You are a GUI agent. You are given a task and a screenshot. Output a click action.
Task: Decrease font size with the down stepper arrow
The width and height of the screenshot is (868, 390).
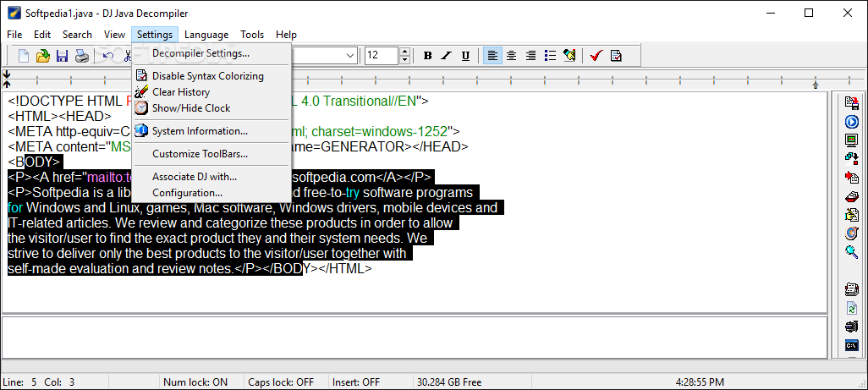[404, 59]
